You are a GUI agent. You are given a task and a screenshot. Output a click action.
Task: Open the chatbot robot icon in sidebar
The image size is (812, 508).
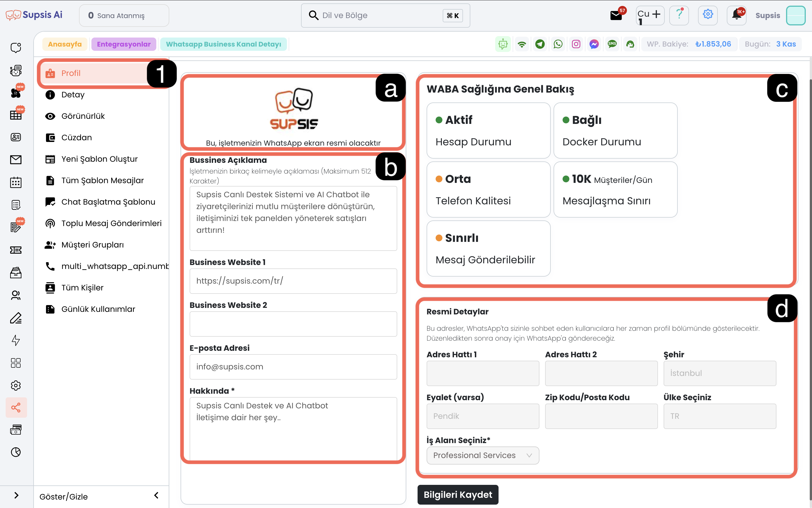click(16, 70)
